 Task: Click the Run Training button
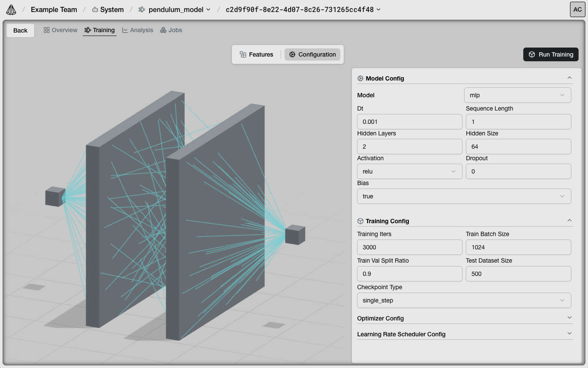point(551,54)
